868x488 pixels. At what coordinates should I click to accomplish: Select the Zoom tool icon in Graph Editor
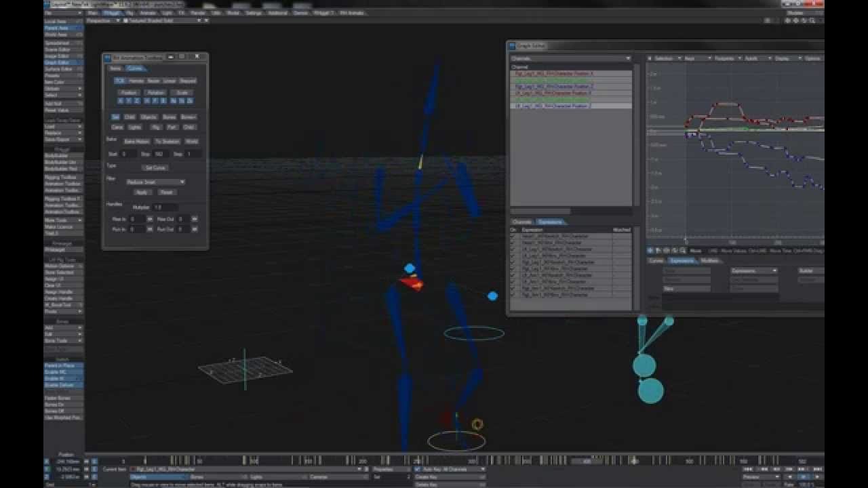pyautogui.click(x=683, y=251)
